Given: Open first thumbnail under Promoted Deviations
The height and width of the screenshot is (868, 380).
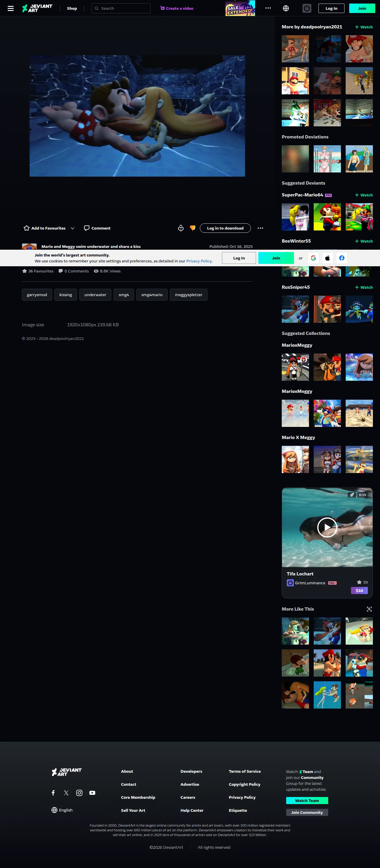Looking at the screenshot, I should (x=295, y=159).
